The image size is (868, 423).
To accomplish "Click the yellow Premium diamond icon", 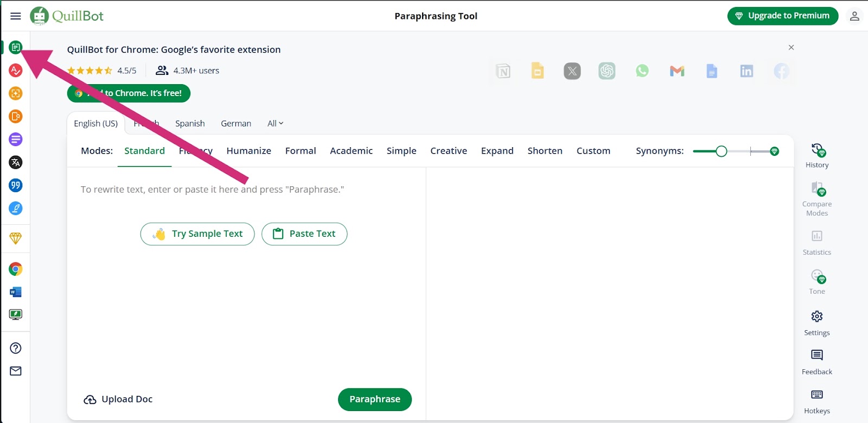I will coord(16,238).
